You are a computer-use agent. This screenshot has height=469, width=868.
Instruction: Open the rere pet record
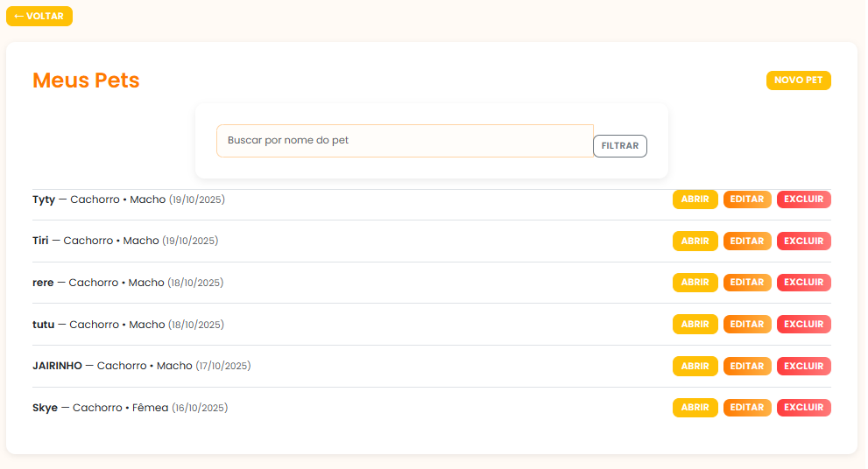[695, 283]
